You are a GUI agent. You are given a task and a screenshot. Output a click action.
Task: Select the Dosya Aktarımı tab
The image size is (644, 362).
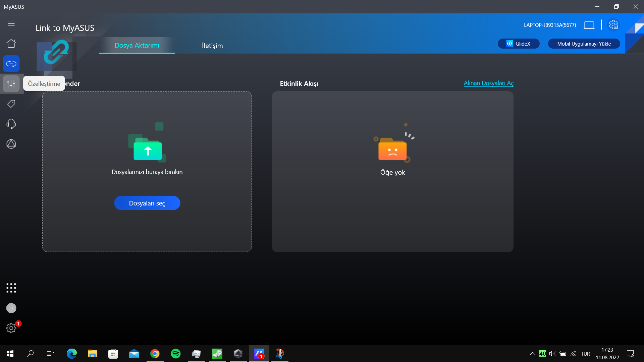tap(137, 46)
